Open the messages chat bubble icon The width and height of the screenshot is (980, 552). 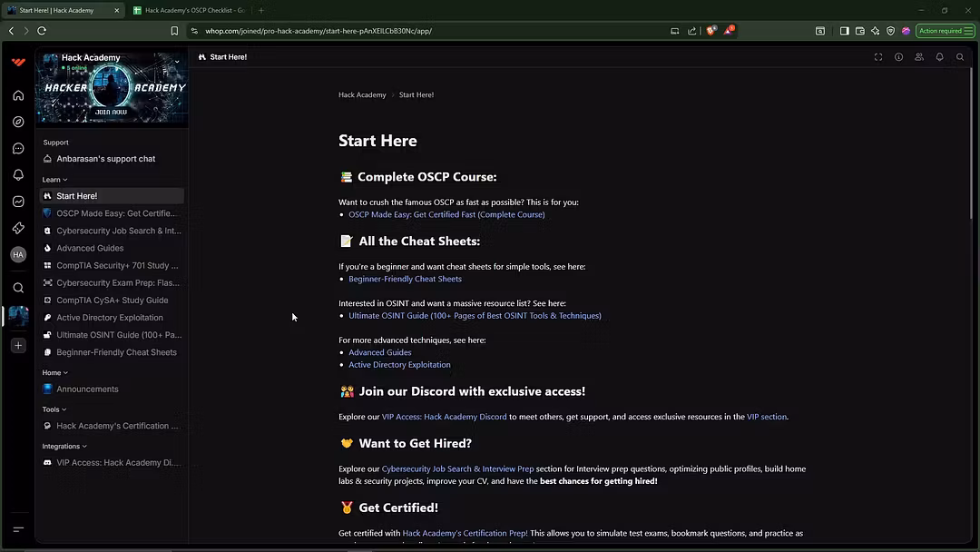[18, 148]
